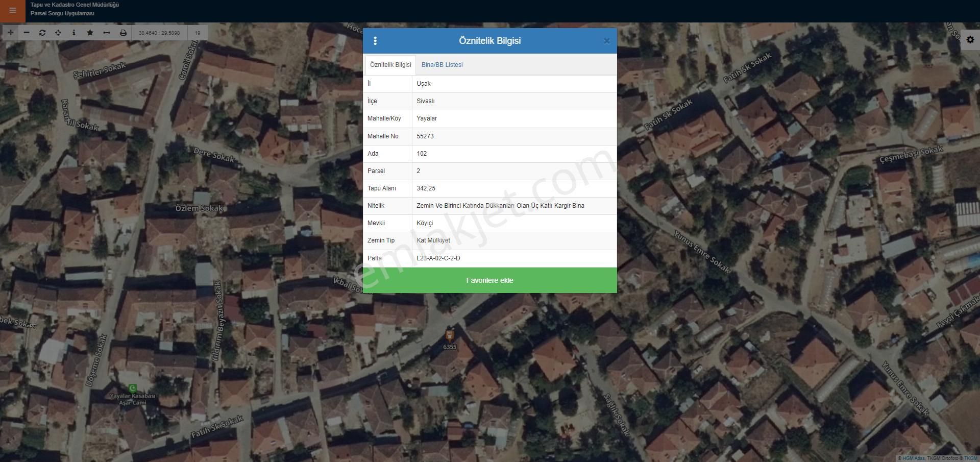This screenshot has height=462, width=980.
Task: Switch to the Bina/BB Listesi tab
Action: coord(442,65)
